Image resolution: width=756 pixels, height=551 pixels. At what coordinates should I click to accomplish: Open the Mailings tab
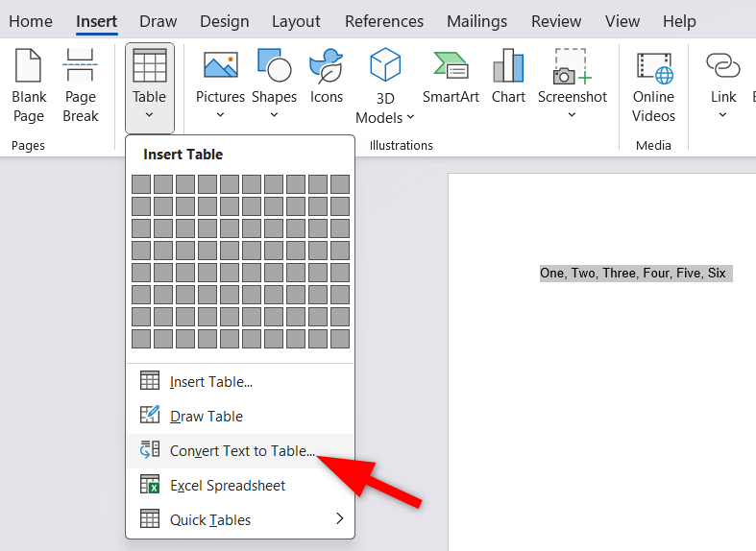tap(476, 21)
